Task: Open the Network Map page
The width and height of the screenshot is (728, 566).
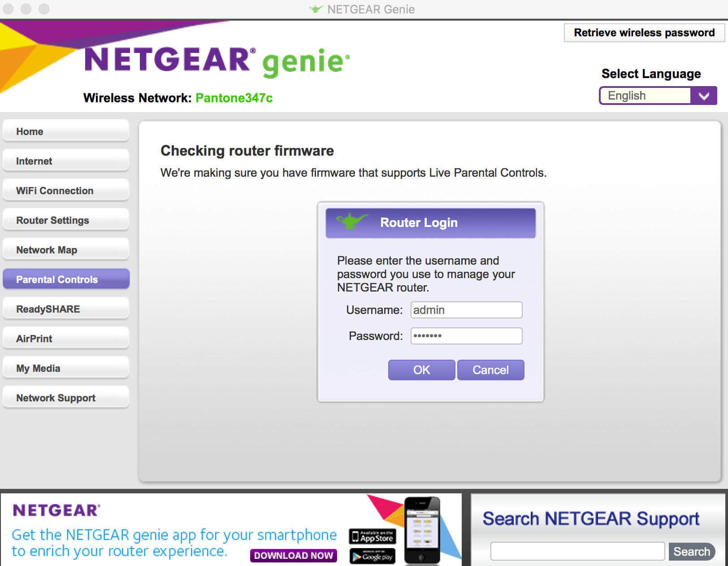Action: (65, 249)
